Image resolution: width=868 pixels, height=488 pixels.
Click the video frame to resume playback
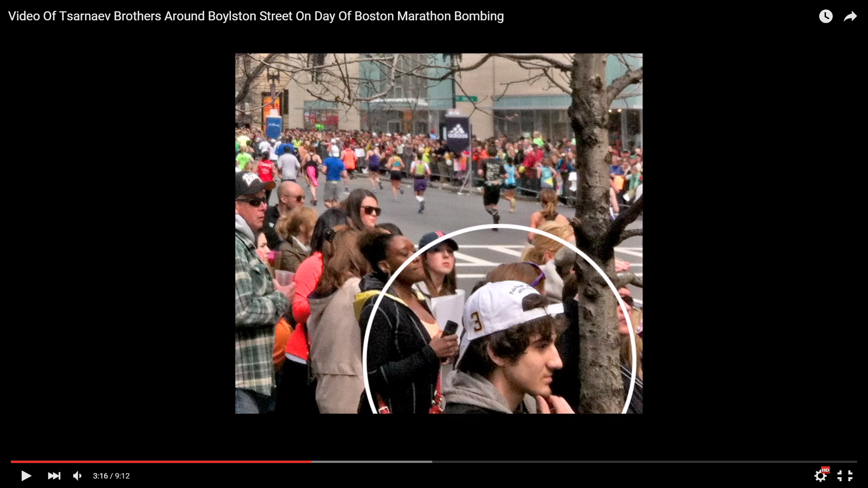[x=439, y=233]
